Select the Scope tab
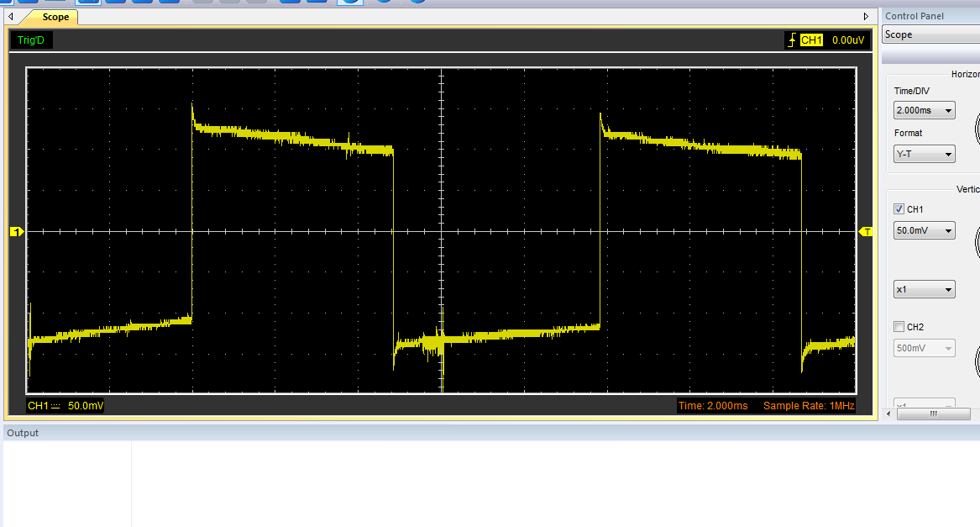This screenshot has width=980, height=527. [54, 16]
